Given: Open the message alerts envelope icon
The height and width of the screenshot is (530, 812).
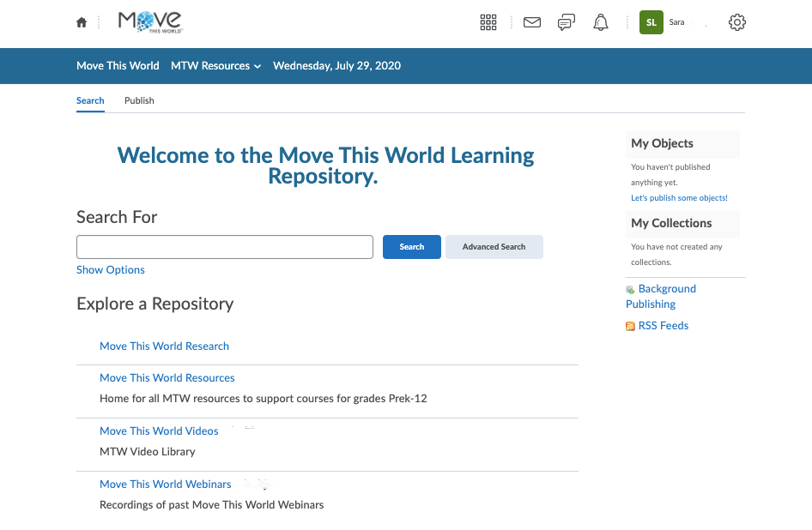Looking at the screenshot, I should [x=532, y=22].
